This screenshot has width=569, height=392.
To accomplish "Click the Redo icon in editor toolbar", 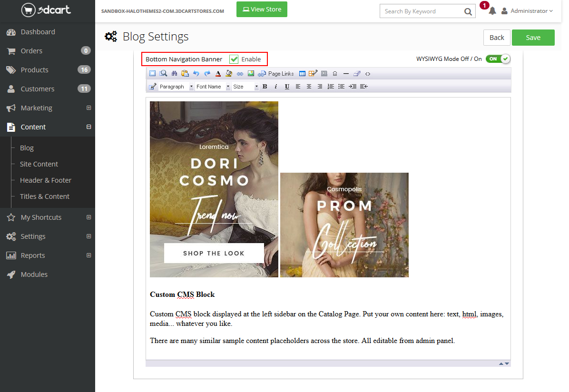I will tap(207, 74).
